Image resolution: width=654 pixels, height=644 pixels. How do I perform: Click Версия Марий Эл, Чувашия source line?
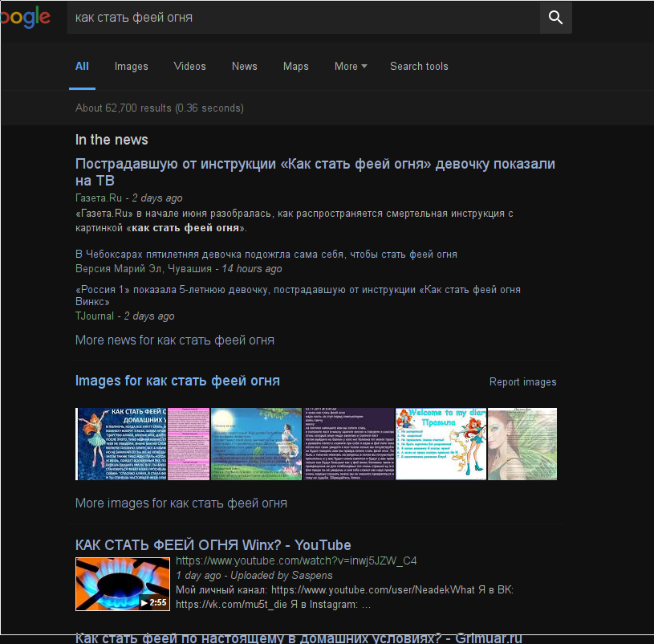pyautogui.click(x=178, y=268)
